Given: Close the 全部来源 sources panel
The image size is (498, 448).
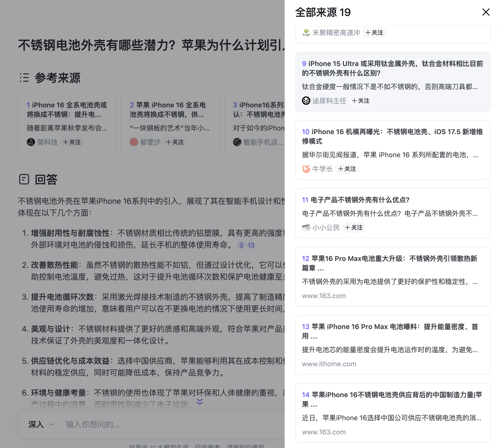Looking at the screenshot, I should coord(486,12).
